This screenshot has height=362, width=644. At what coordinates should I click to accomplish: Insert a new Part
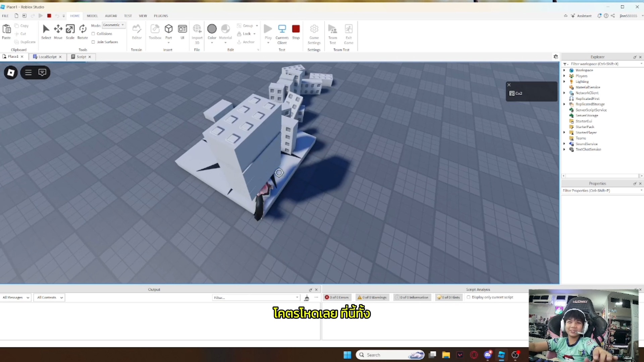pos(169,32)
